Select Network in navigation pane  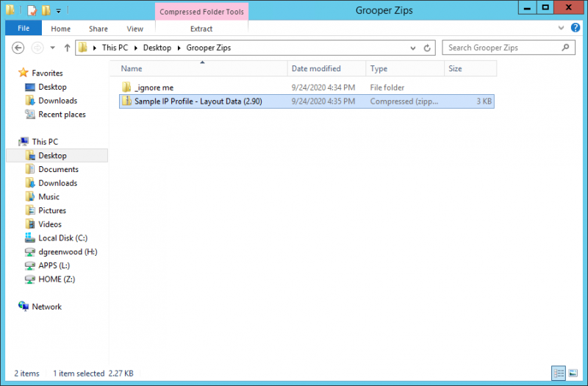(x=46, y=307)
